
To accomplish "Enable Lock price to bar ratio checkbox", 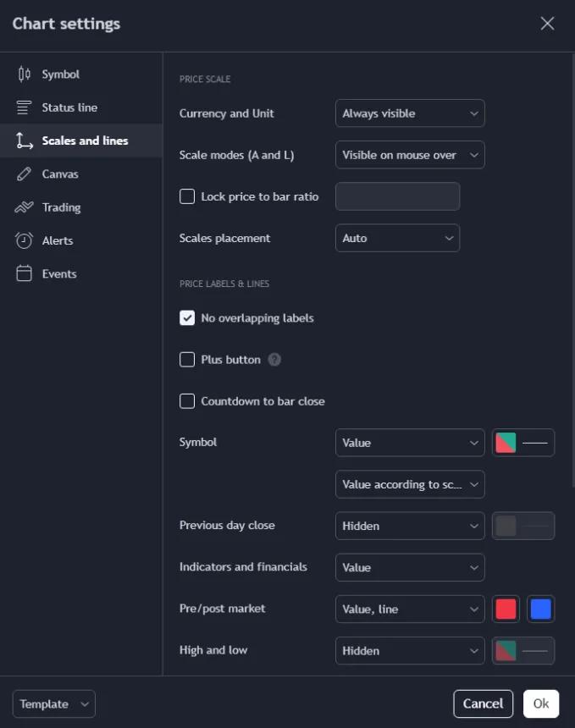I will pyautogui.click(x=187, y=196).
